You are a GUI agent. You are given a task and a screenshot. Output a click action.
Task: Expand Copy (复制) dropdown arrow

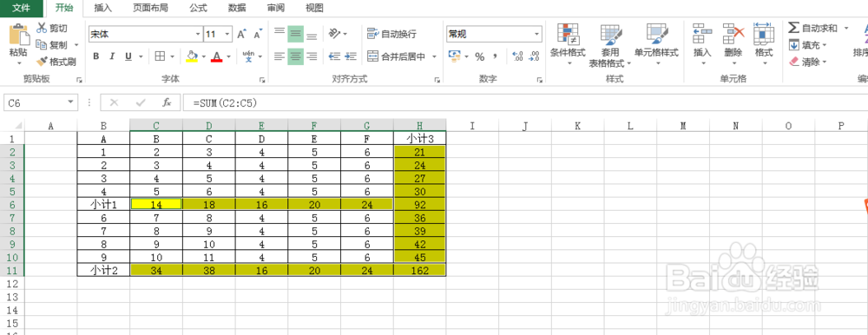point(76,45)
